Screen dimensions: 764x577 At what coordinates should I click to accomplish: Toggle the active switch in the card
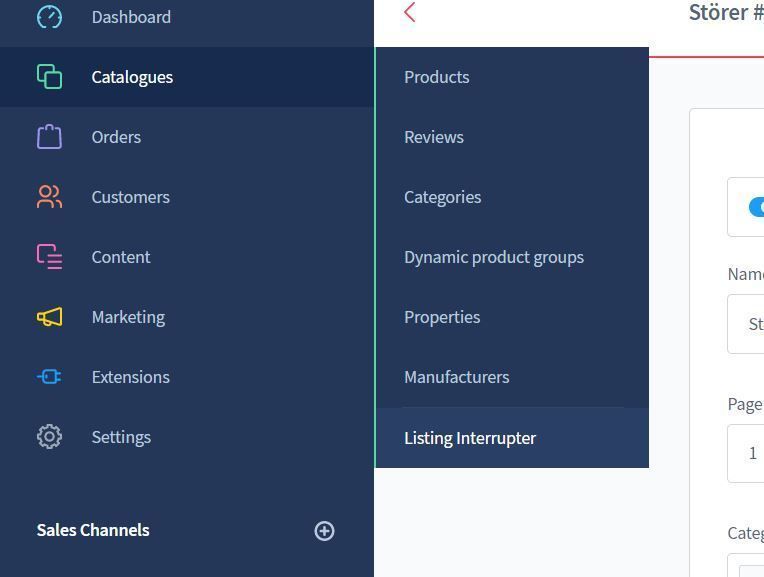click(756, 207)
